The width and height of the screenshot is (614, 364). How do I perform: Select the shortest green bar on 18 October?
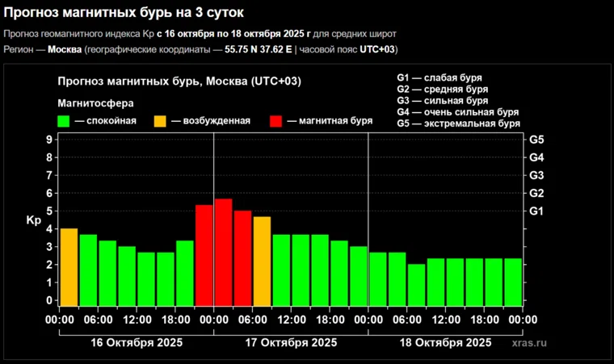pyautogui.click(x=416, y=285)
